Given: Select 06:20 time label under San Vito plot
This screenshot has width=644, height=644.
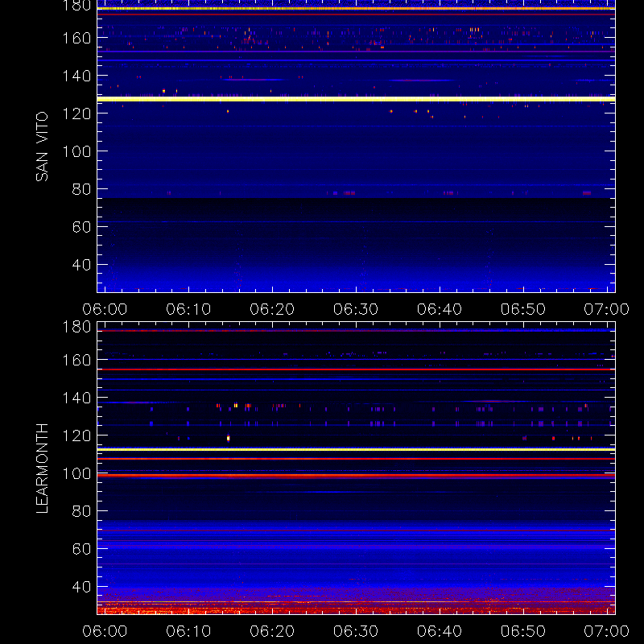Looking at the screenshot, I should pyautogui.click(x=272, y=309).
